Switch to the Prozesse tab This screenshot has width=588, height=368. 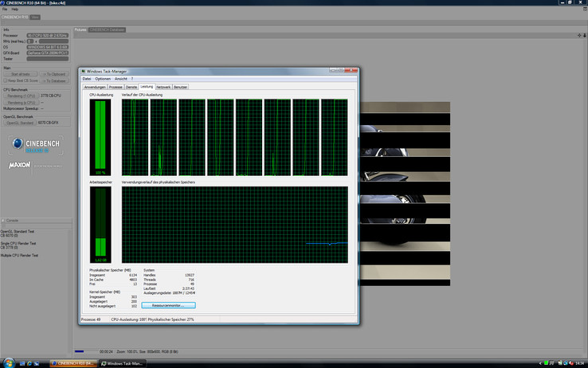[116, 86]
